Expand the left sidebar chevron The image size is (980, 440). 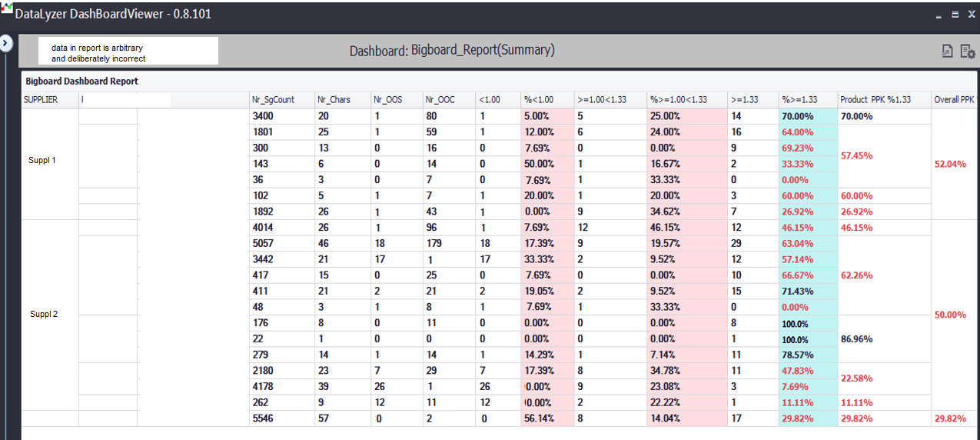point(6,43)
